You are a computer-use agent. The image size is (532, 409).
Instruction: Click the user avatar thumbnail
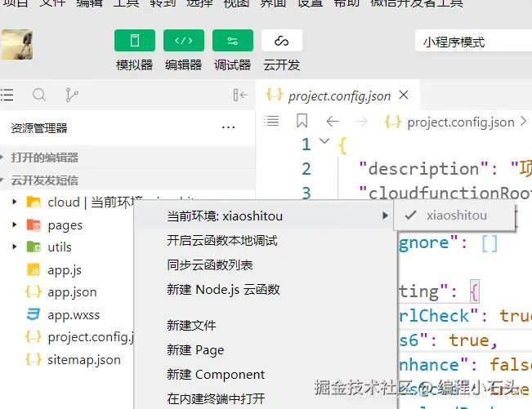17,44
